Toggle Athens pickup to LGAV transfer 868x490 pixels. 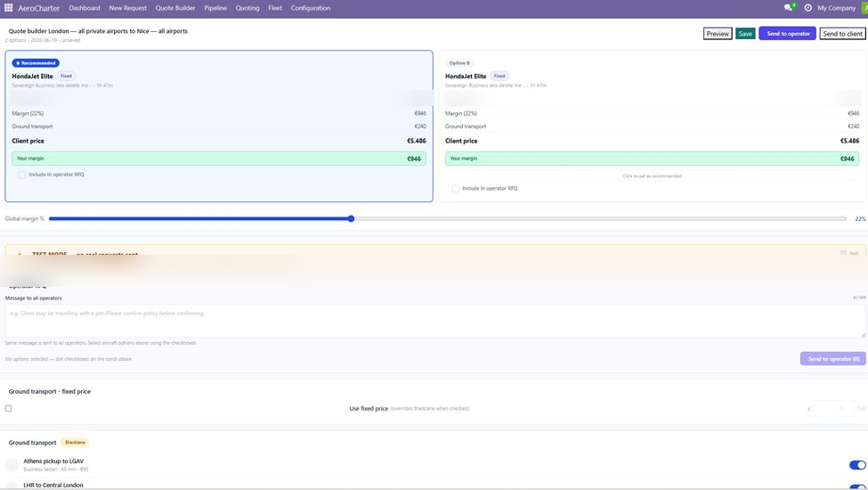[857, 465]
